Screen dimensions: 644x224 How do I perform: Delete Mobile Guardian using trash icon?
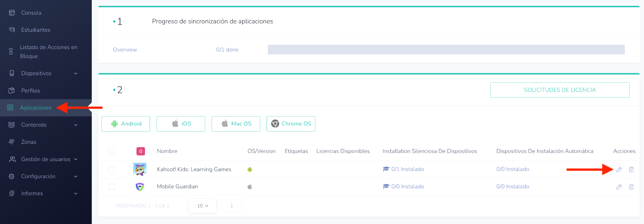(x=631, y=187)
